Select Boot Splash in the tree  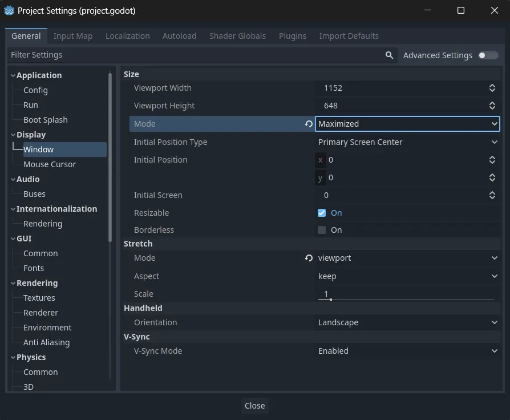(x=46, y=120)
